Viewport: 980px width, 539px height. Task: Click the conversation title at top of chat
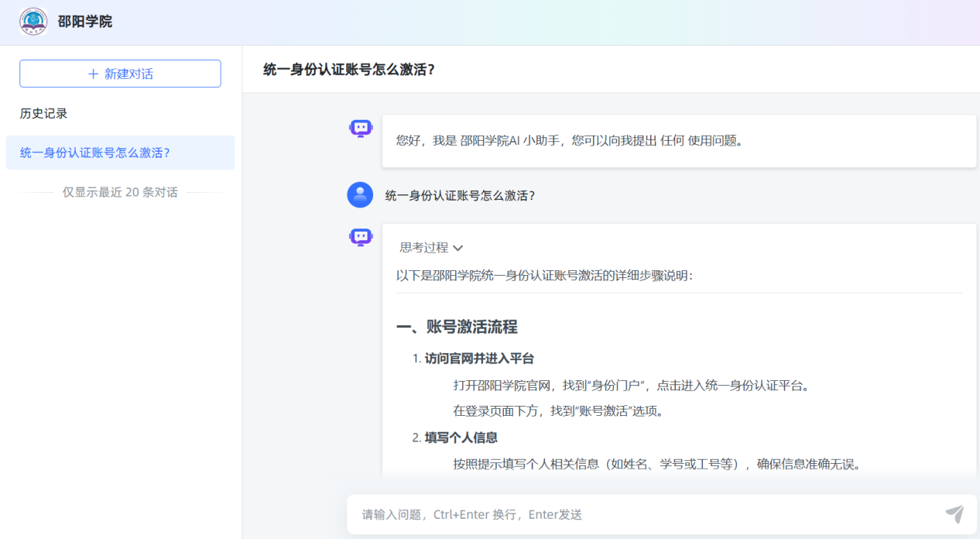[349, 70]
